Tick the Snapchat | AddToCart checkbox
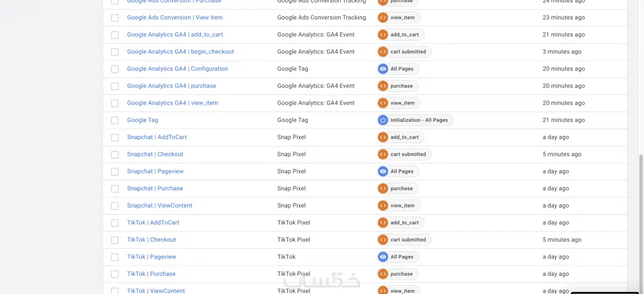644x294 pixels. [x=115, y=137]
